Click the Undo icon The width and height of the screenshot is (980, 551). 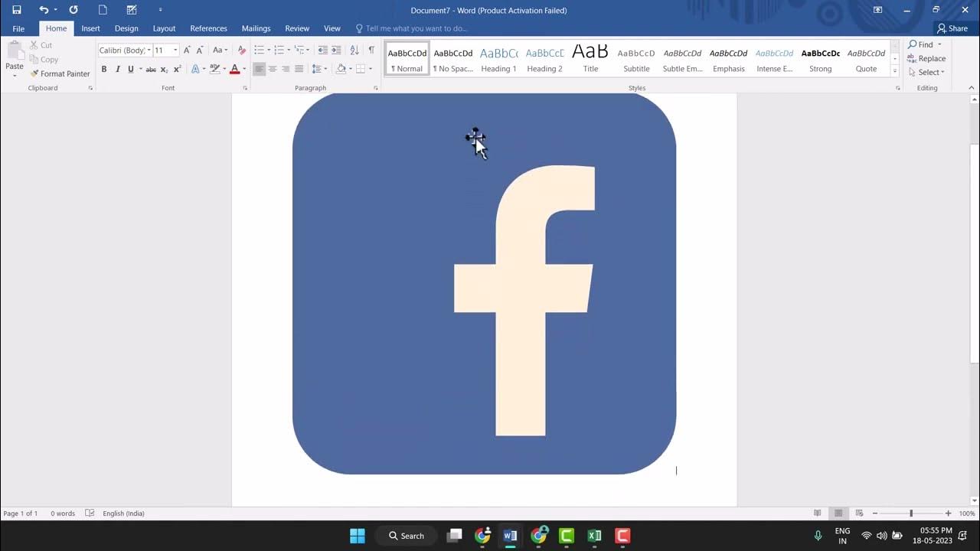[44, 10]
